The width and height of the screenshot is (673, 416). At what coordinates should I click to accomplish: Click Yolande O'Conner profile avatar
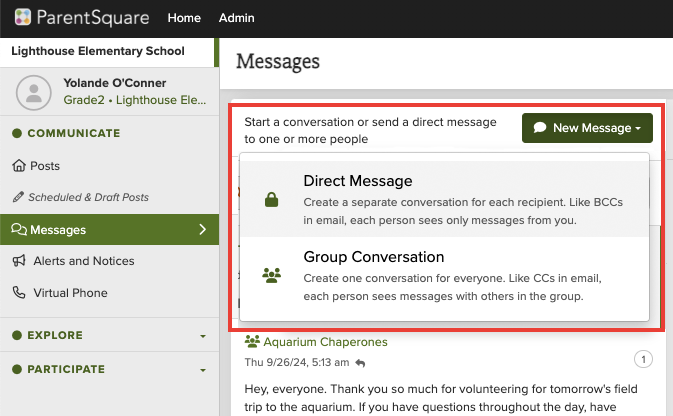pyautogui.click(x=33, y=93)
